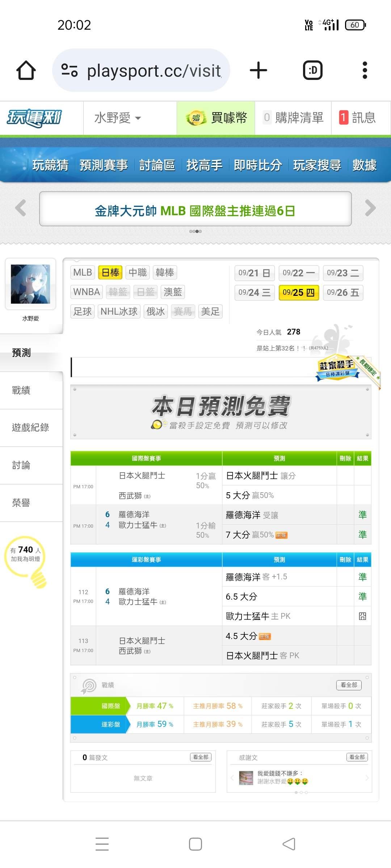Image resolution: width=391 pixels, height=868 pixels.
Task: Open the browser three-dot menu
Action: 365,70
